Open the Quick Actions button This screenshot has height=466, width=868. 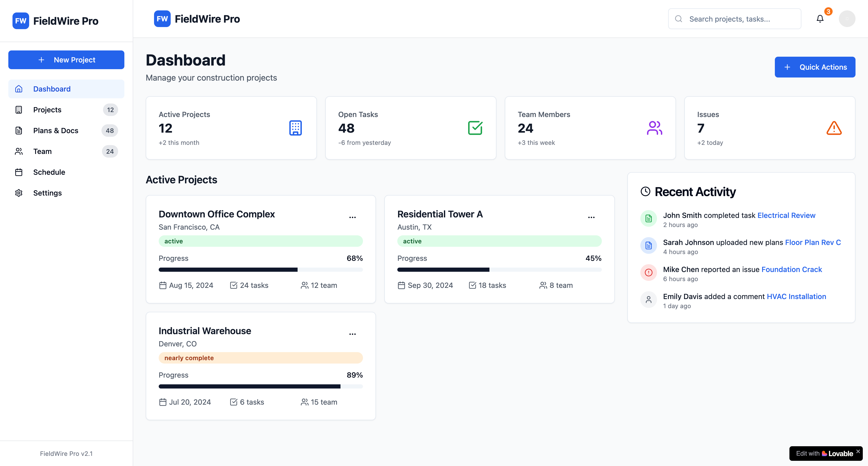click(x=815, y=67)
